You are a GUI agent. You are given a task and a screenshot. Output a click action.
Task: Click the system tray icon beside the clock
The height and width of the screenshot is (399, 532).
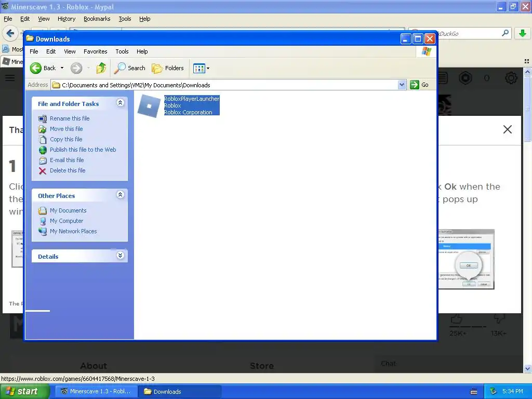click(x=493, y=392)
